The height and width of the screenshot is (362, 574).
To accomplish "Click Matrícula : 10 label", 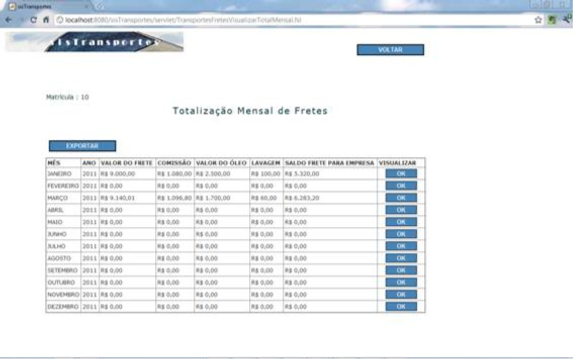I will (67, 97).
